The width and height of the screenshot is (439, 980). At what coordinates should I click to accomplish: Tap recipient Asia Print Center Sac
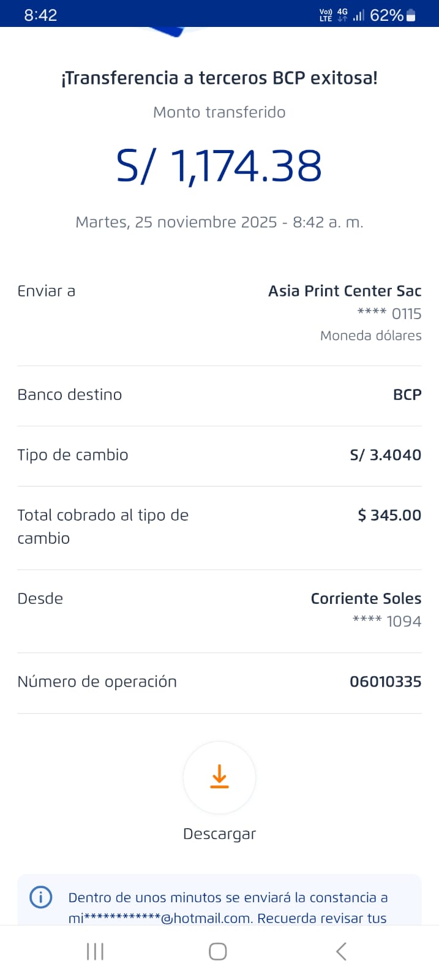tap(345, 291)
